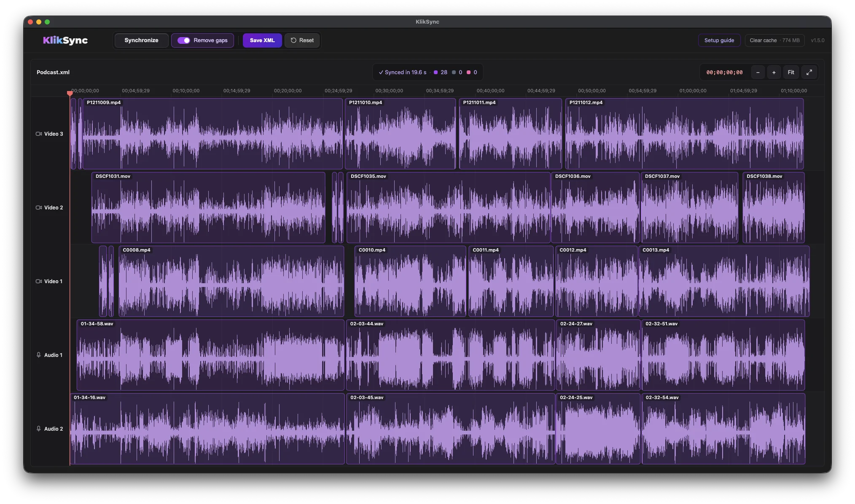This screenshot has height=504, width=855.
Task: Select the Audio 1 microphone icon
Action: (x=39, y=355)
